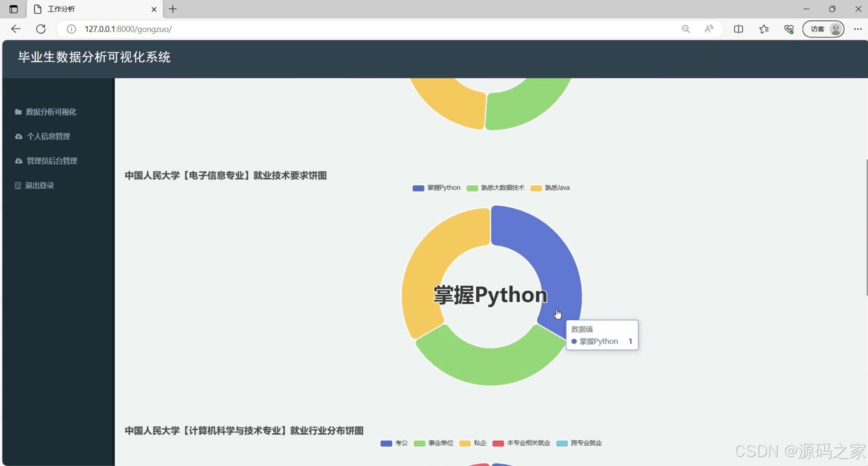Click the split screen icon in toolbar
868x466 pixels.
pyautogui.click(x=739, y=29)
